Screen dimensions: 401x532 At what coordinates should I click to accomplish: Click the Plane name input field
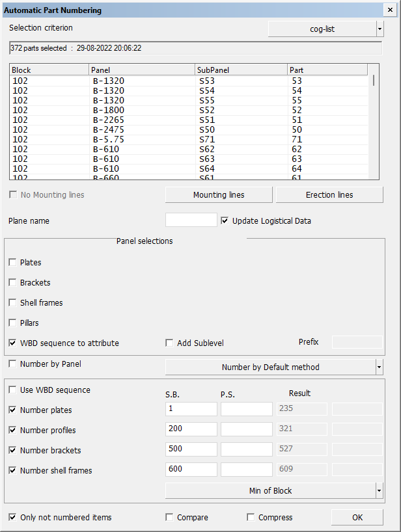coord(191,220)
